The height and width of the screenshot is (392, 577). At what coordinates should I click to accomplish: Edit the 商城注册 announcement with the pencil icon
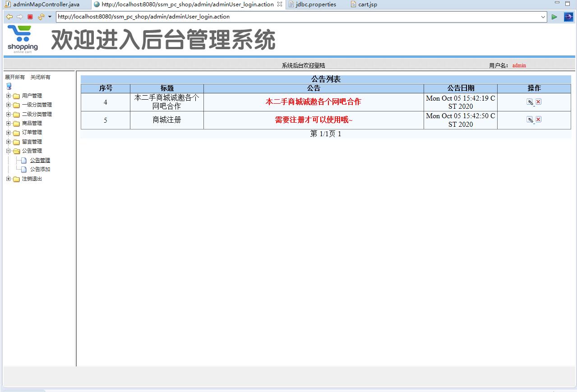[530, 119]
